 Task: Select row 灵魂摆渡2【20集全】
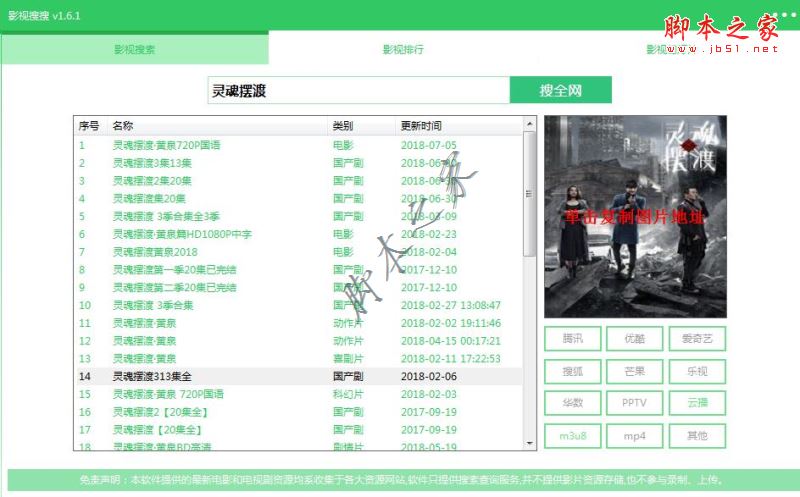(298, 412)
